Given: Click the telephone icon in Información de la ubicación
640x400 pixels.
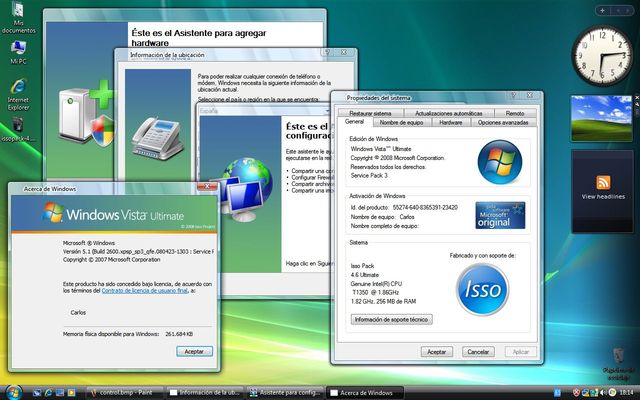Looking at the screenshot, I should click(x=158, y=139).
